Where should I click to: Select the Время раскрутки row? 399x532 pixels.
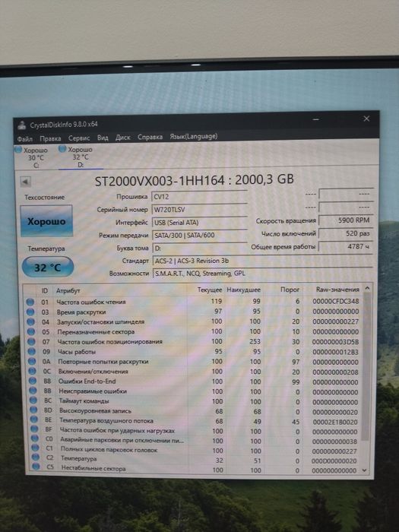[x=193, y=312]
